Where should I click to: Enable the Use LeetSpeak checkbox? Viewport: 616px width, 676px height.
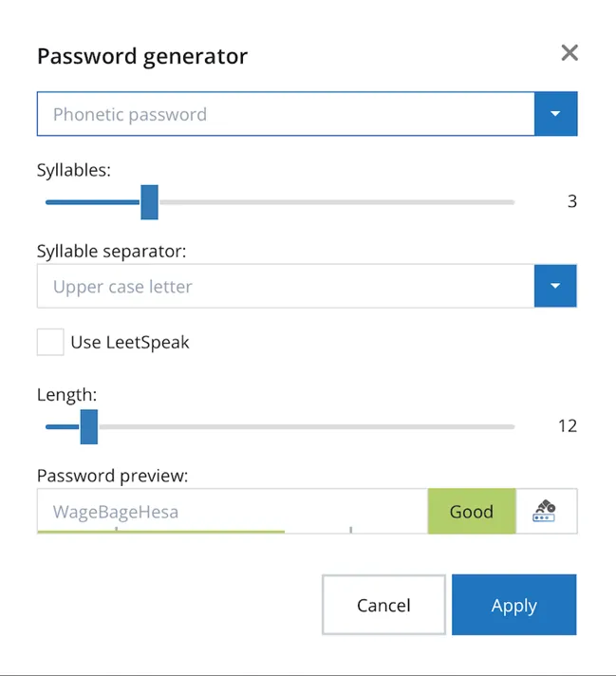[50, 342]
